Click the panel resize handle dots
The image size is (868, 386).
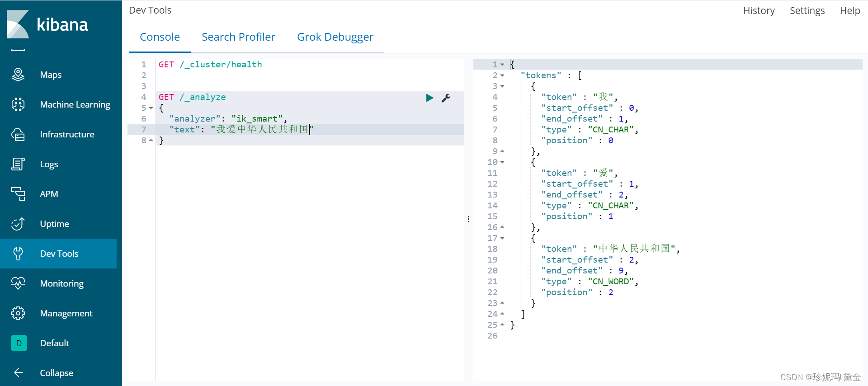tap(468, 219)
